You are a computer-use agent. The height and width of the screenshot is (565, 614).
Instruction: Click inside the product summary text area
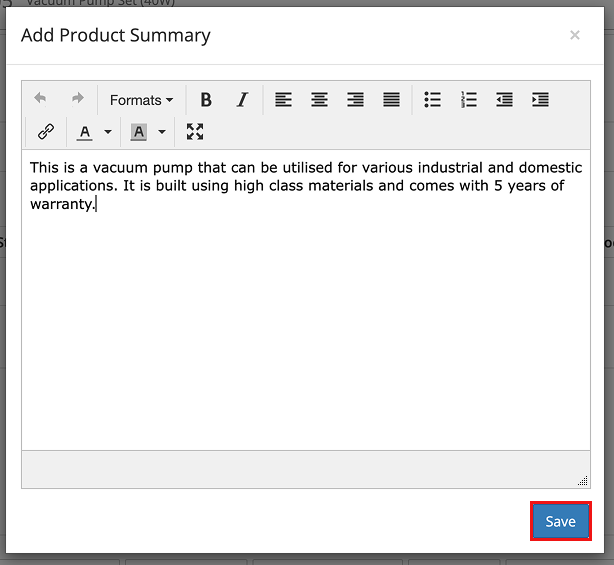(x=305, y=320)
